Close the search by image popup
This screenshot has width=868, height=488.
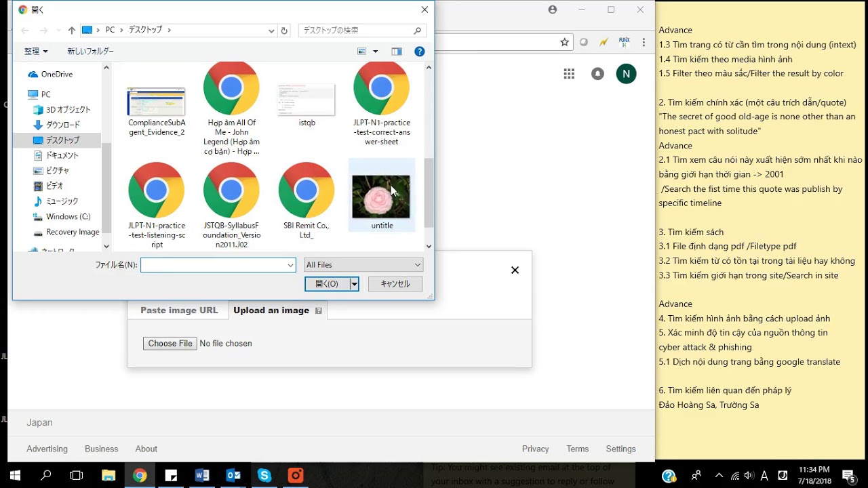(x=515, y=270)
